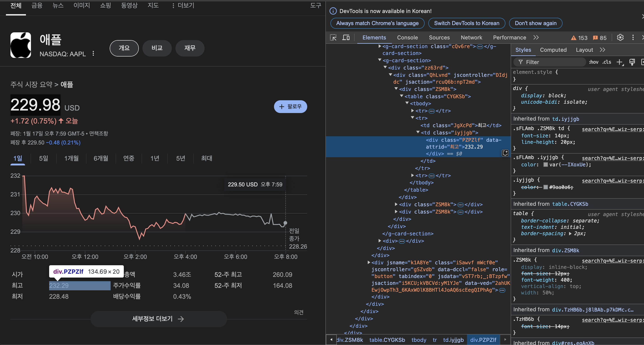Collapse the div class QhLvnd node

pos(390,75)
